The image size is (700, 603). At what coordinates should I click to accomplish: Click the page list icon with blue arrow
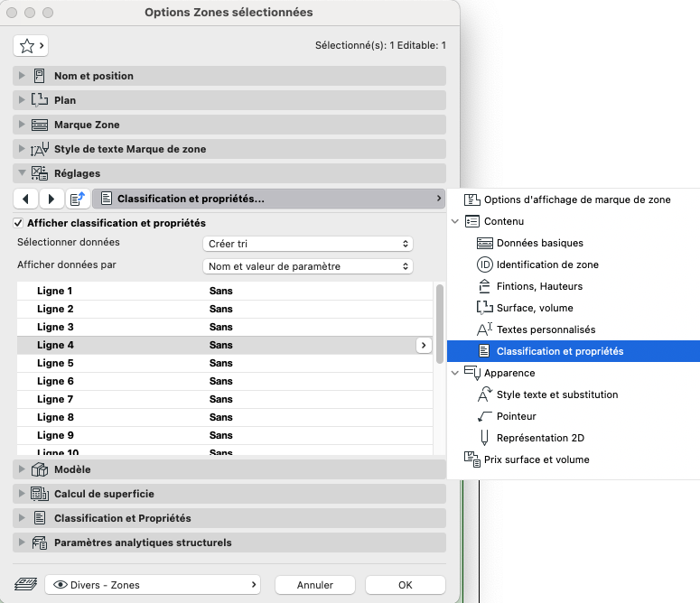point(78,199)
